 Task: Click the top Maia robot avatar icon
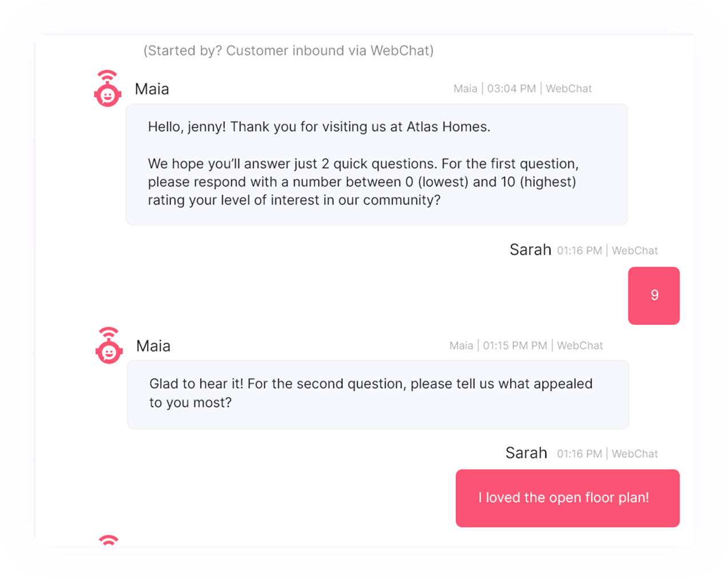(108, 89)
